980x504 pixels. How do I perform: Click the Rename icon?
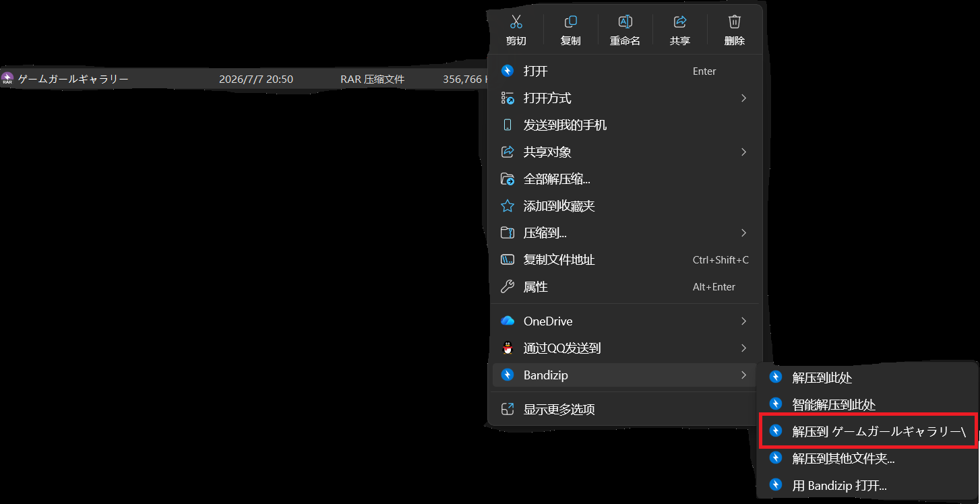[625, 22]
